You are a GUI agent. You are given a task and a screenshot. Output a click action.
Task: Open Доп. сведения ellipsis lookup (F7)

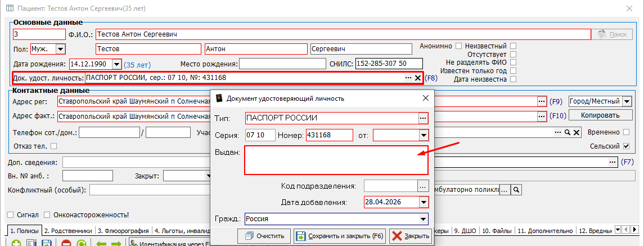click(613, 162)
